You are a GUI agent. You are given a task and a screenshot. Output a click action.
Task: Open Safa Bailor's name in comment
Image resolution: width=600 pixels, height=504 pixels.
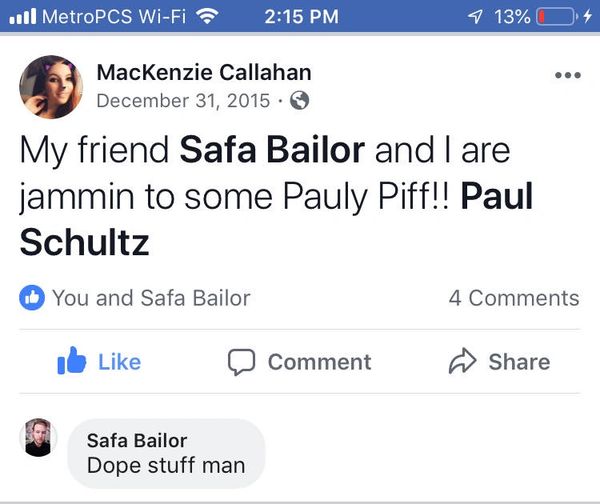137,440
